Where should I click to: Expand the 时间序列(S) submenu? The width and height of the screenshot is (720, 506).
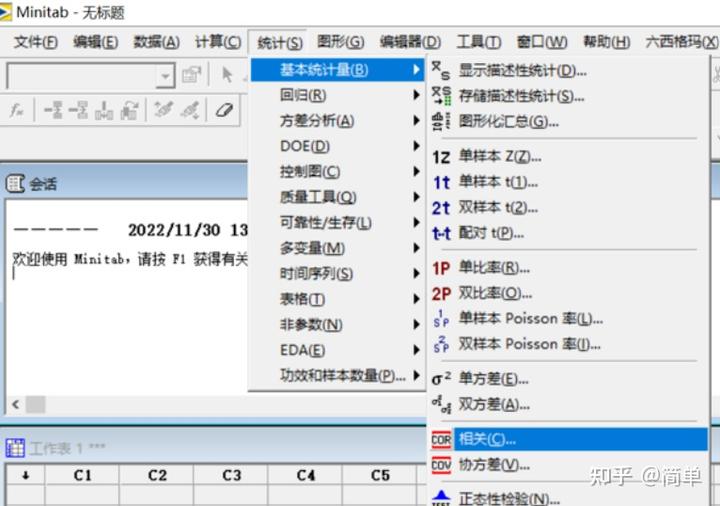click(x=338, y=274)
